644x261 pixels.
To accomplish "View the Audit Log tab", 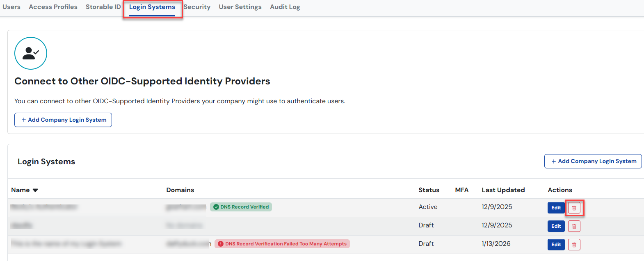I will click(285, 7).
